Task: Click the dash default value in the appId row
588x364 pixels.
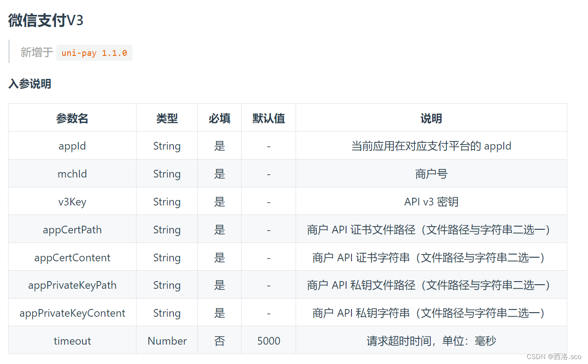Action: (269, 146)
